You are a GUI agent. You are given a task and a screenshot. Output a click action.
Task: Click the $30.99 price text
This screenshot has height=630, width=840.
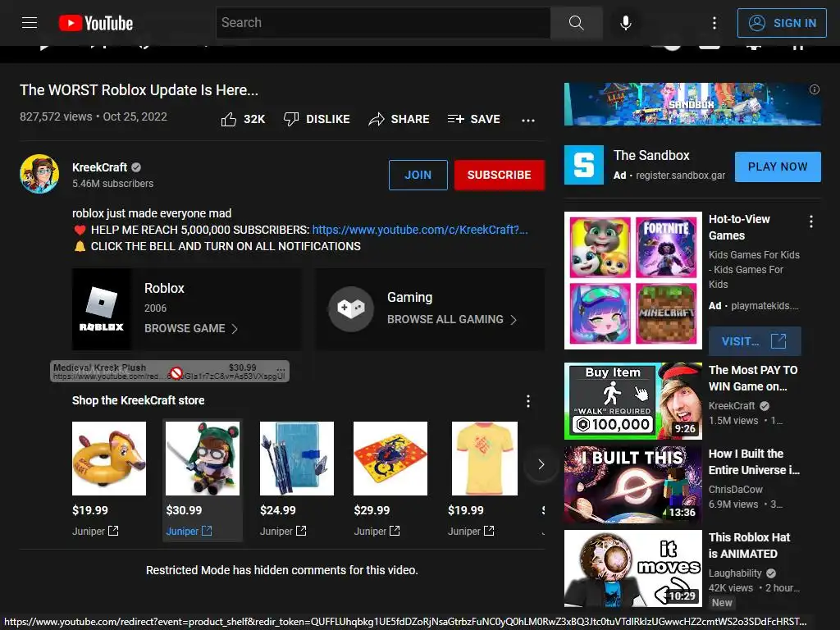(x=184, y=510)
